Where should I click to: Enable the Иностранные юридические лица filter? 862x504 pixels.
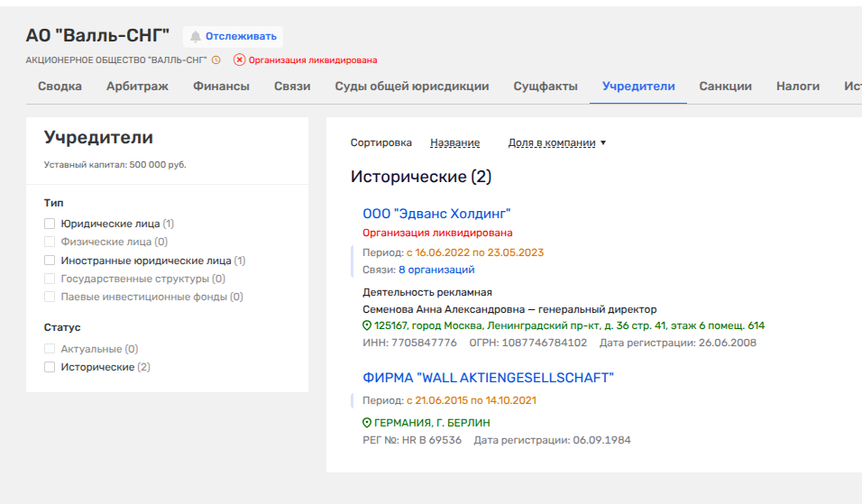pyautogui.click(x=50, y=261)
